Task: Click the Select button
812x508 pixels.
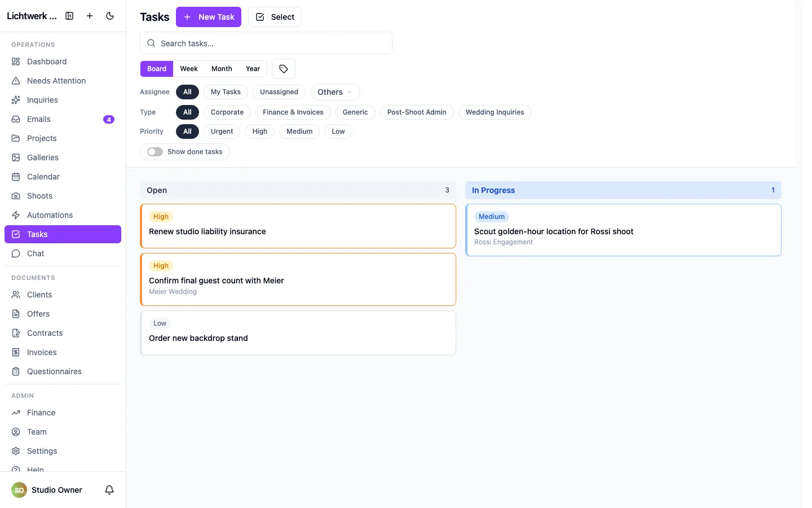Action: (275, 17)
